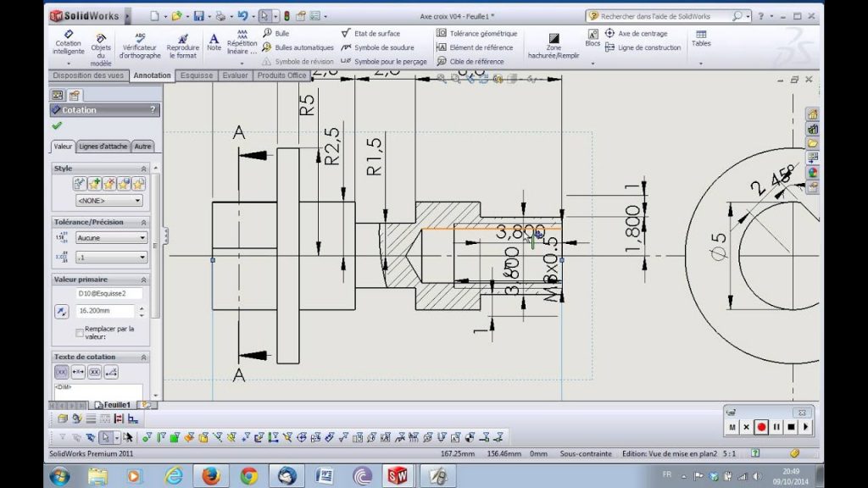Image resolution: width=868 pixels, height=488 pixels.
Task: Select the Feuille1 sheet tab
Action: [113, 405]
